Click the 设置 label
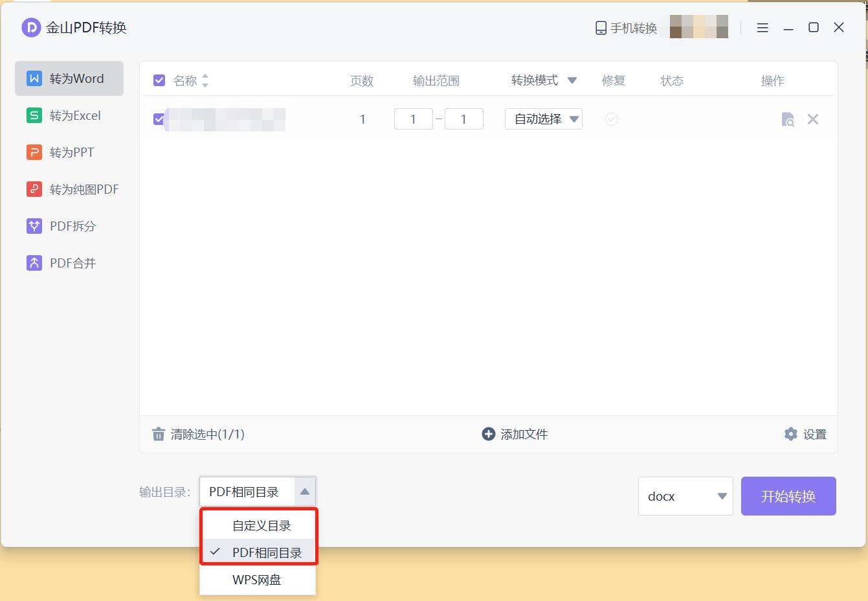 (815, 435)
